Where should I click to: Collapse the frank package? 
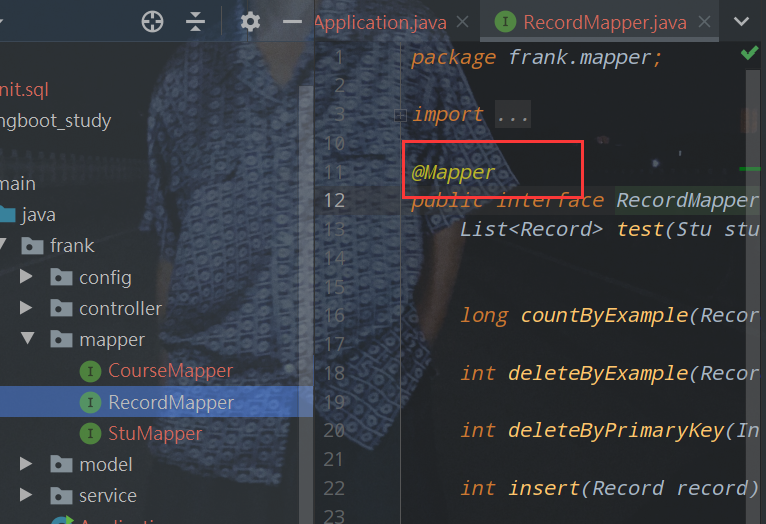point(3,244)
